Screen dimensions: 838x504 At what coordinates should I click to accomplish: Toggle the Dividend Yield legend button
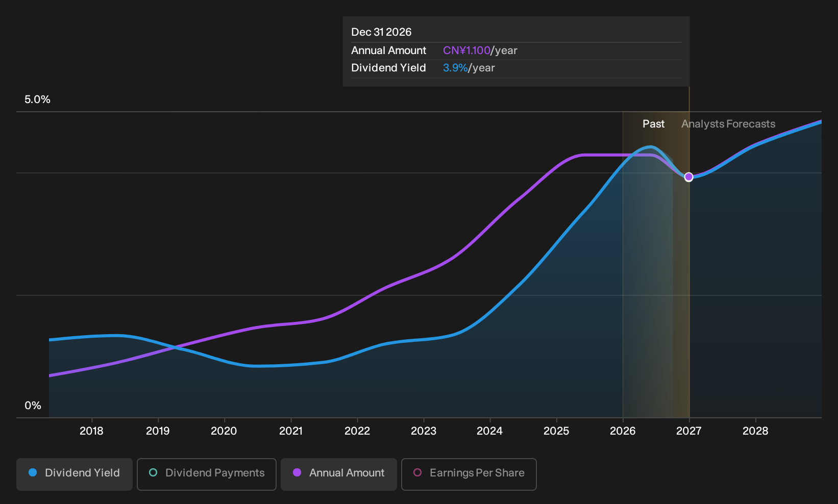tap(75, 474)
